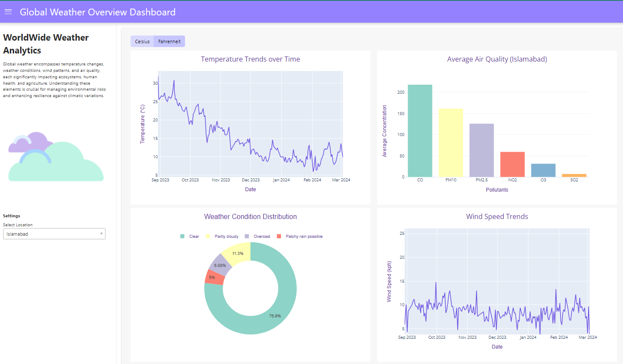Screen dimensions: 623x364
Task: Click the Temperature Trends over Time title
Action: [x=250, y=59]
